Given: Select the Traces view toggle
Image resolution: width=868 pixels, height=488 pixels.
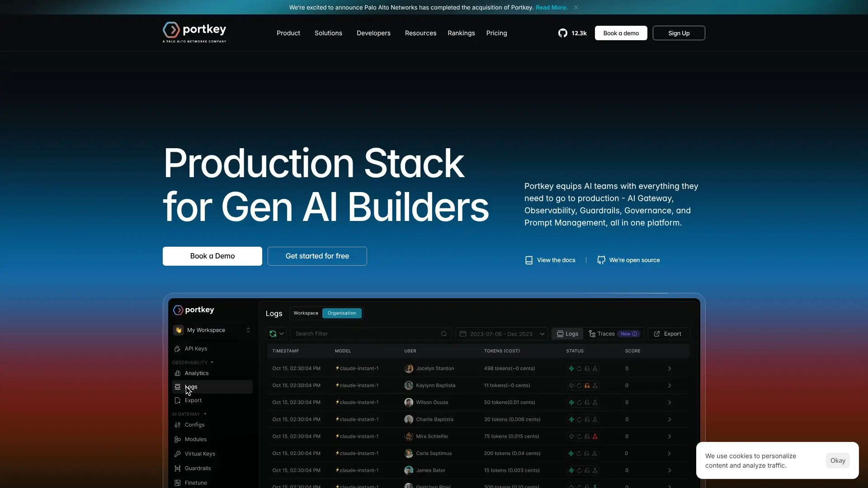Looking at the screenshot, I should (613, 334).
